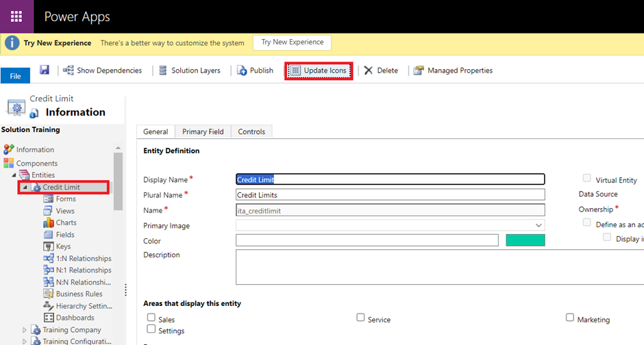Switch to the Primary Field tab
644x345 pixels.
click(x=203, y=131)
